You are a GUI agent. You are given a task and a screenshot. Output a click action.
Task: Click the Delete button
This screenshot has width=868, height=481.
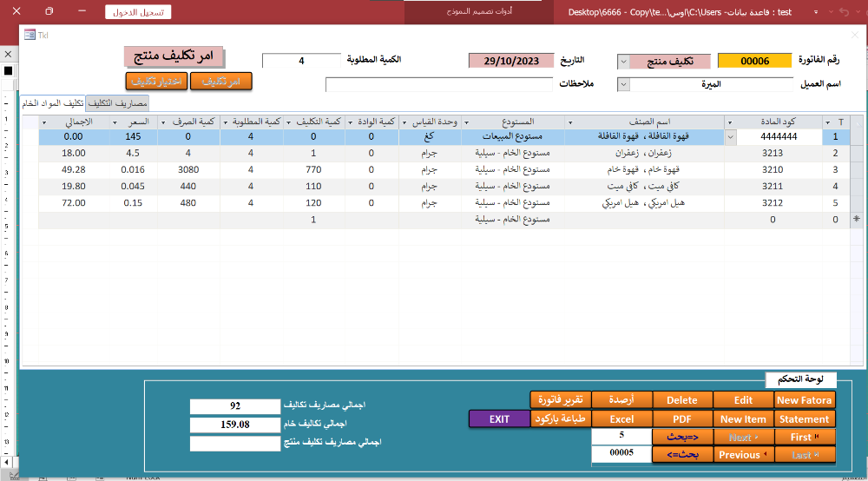(681, 400)
